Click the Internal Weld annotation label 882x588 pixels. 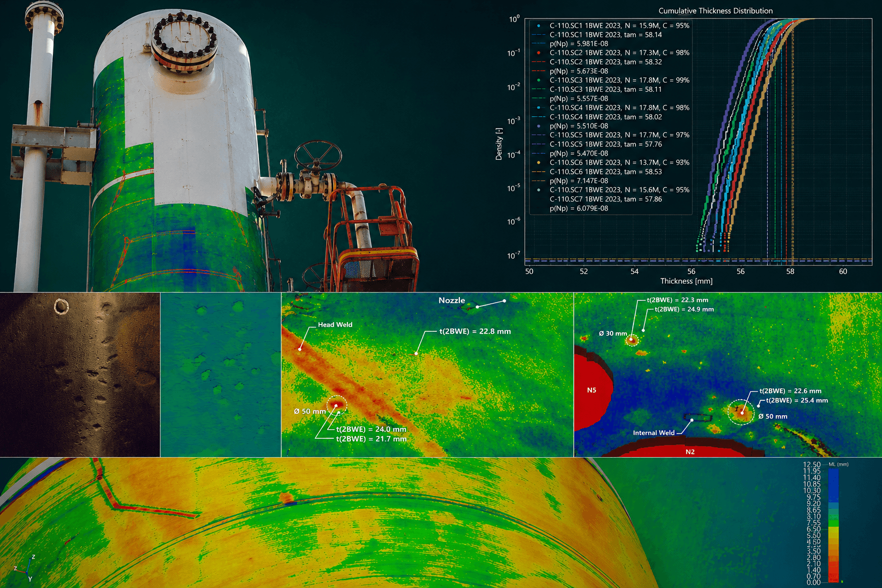pos(653,433)
